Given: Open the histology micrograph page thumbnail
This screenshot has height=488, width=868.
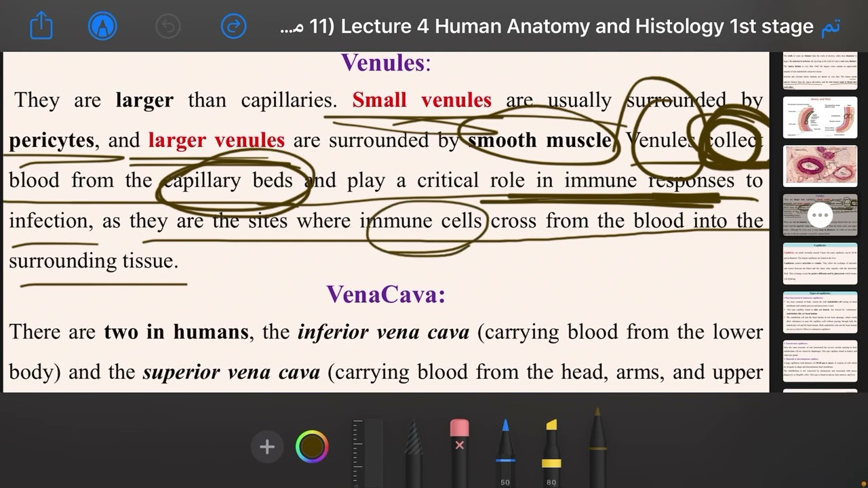Looking at the screenshot, I should point(820,166).
